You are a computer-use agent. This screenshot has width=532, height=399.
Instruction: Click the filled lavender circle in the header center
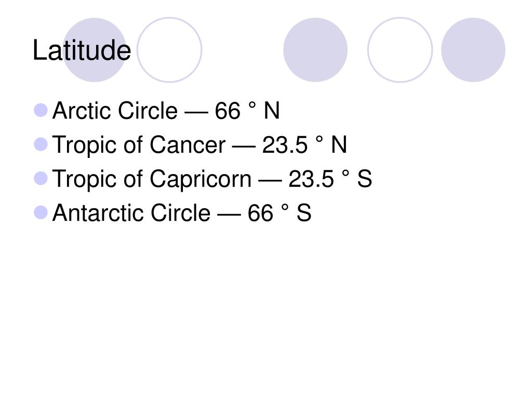[315, 50]
